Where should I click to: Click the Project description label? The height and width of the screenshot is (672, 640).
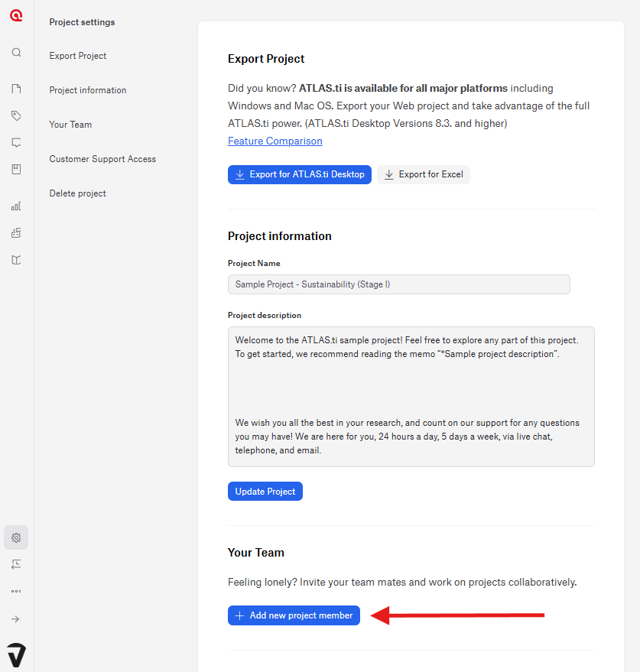pos(265,316)
